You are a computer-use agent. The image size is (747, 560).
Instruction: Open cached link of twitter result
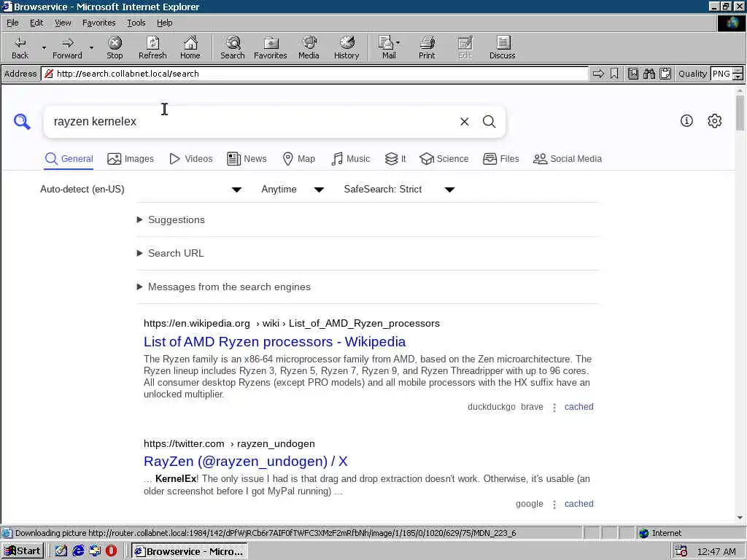point(578,504)
